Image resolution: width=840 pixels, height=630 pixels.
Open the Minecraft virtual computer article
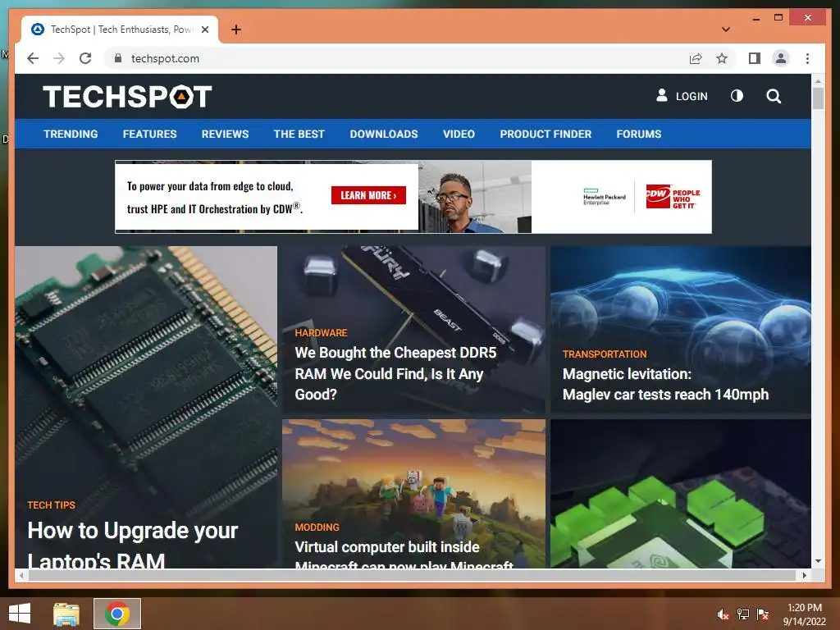coord(404,554)
